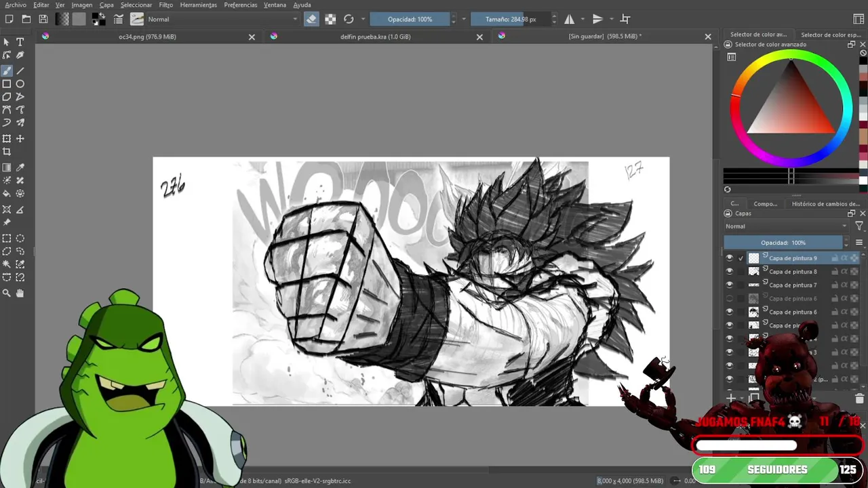The width and height of the screenshot is (868, 488).
Task: Toggle preserve alpha checkerboard button
Action: click(330, 19)
